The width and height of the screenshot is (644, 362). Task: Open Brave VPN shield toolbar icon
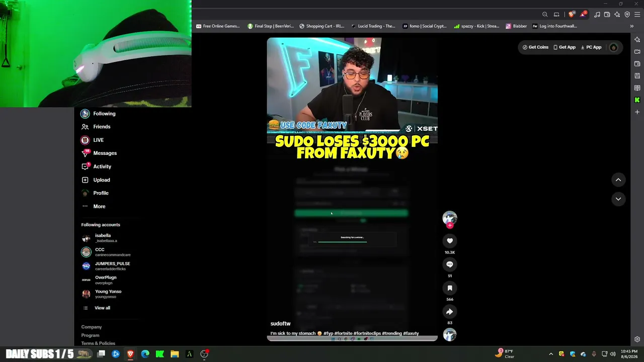[x=627, y=15]
